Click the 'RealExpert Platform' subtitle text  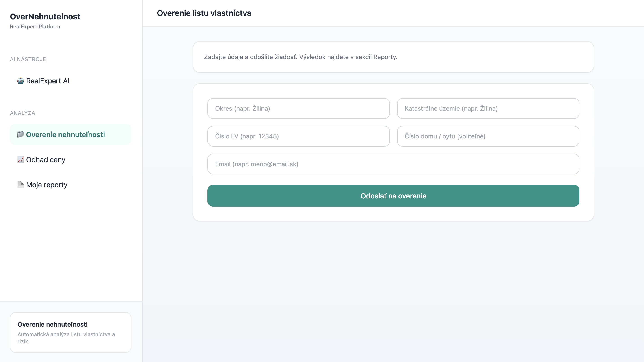pos(35,26)
